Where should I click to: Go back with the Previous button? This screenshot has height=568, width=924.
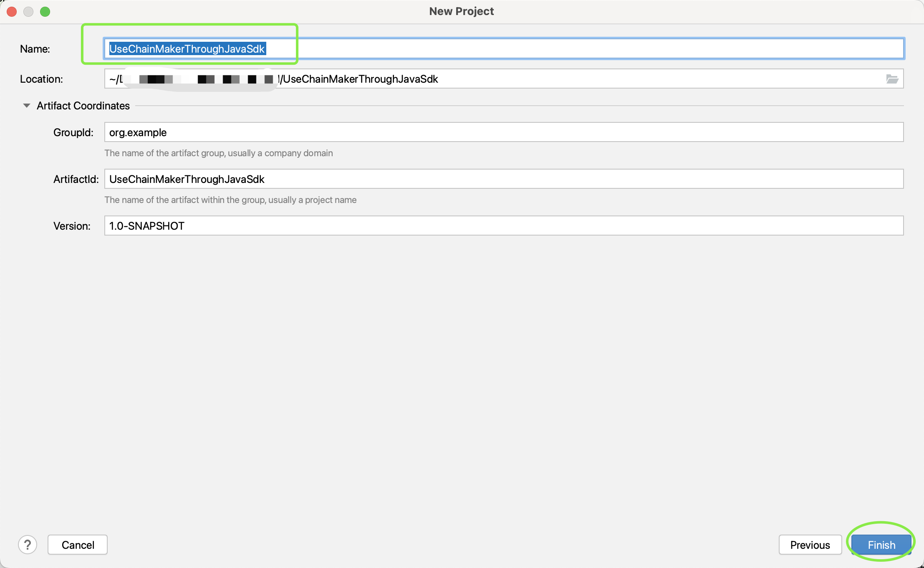click(810, 545)
